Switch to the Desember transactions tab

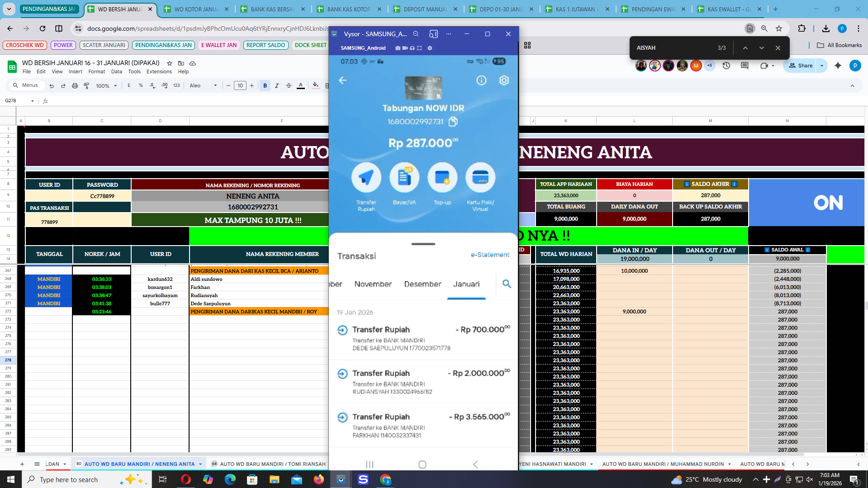point(422,284)
